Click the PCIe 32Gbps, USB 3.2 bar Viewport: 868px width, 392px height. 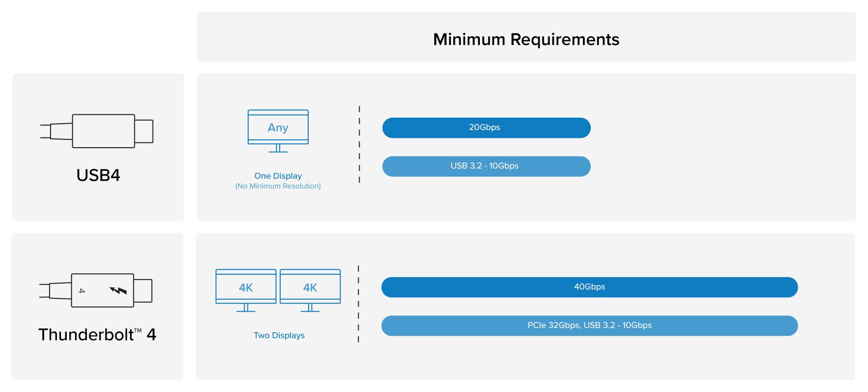coord(589,326)
